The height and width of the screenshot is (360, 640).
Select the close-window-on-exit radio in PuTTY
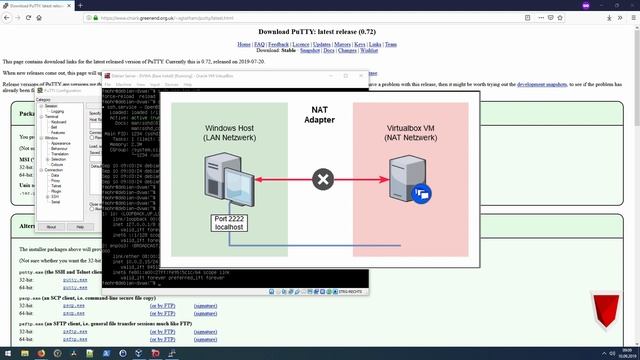[x=92, y=209]
